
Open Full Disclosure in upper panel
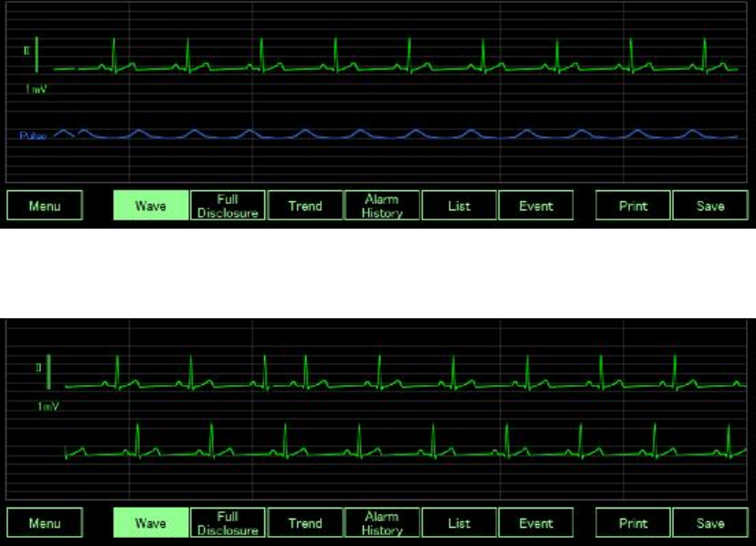[228, 206]
